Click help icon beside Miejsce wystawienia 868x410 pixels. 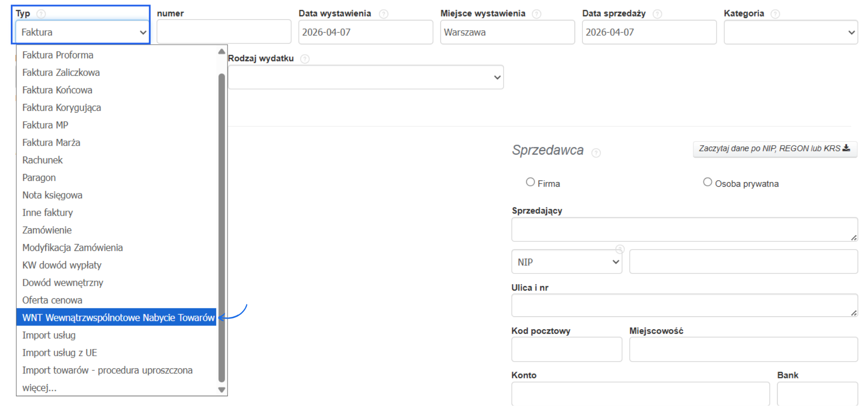(x=537, y=14)
